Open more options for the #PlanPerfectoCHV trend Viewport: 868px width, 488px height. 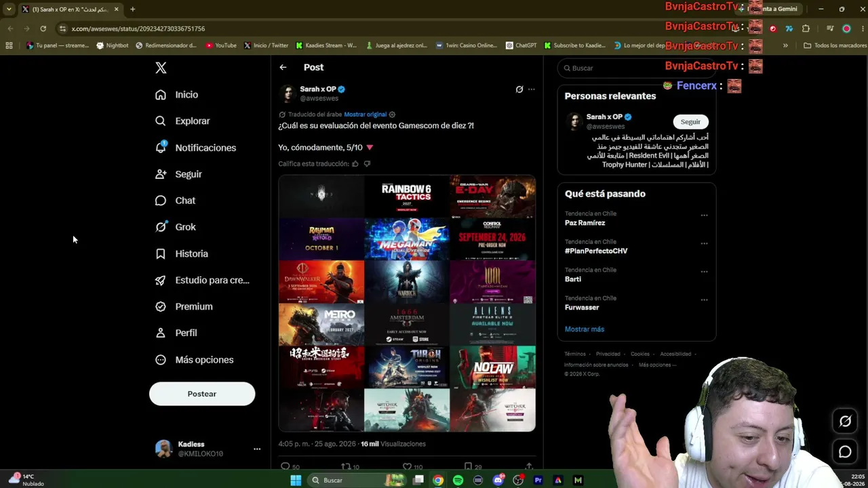pyautogui.click(x=704, y=243)
